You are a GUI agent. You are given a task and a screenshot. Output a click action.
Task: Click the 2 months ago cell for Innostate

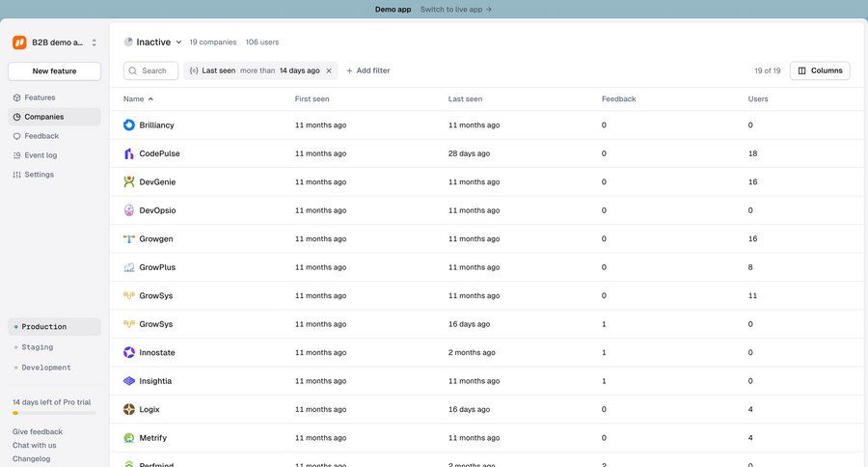pyautogui.click(x=472, y=352)
